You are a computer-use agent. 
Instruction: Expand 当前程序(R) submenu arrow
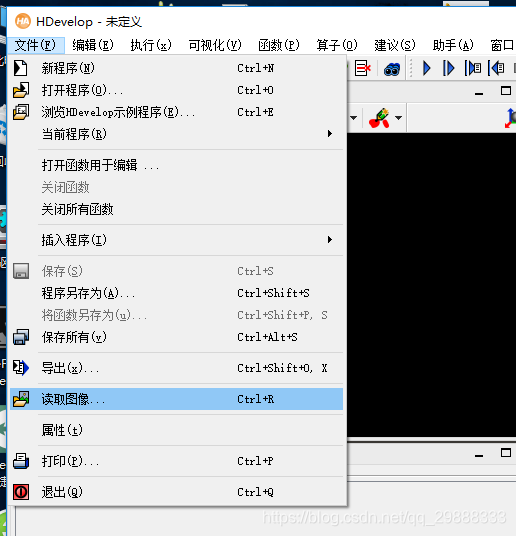click(330, 134)
